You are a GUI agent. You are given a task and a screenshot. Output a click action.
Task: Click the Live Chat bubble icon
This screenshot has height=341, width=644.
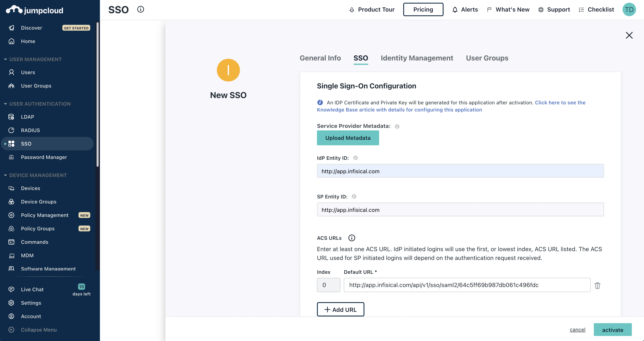[12, 289]
